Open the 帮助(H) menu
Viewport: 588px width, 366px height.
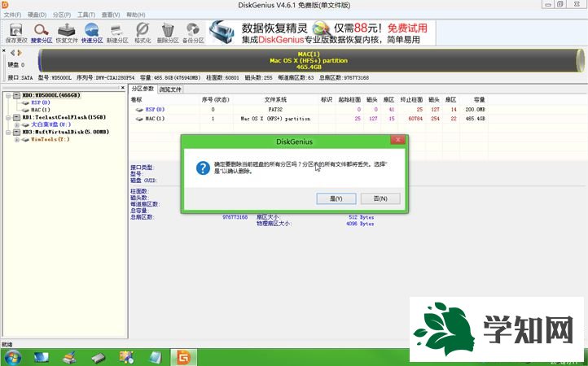tap(135, 15)
